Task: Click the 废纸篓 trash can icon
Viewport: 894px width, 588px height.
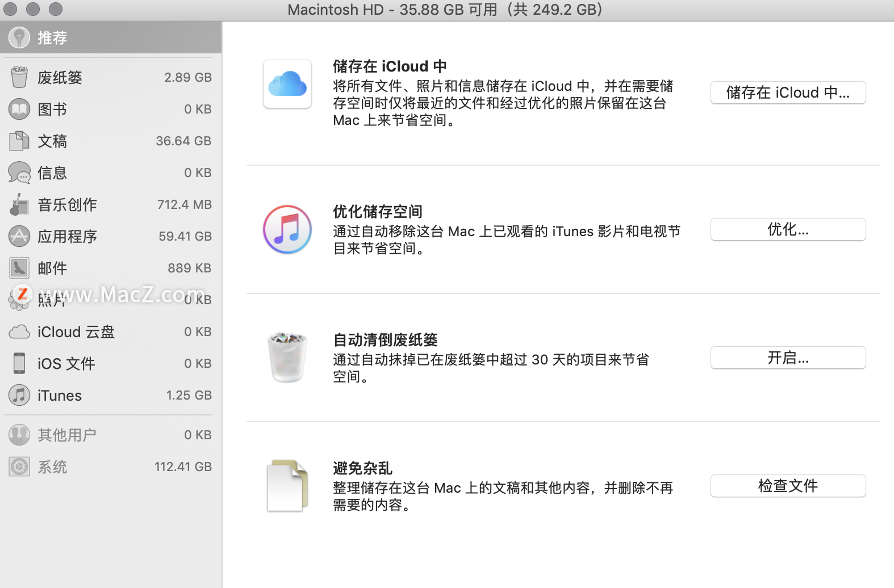Action: coord(19,77)
